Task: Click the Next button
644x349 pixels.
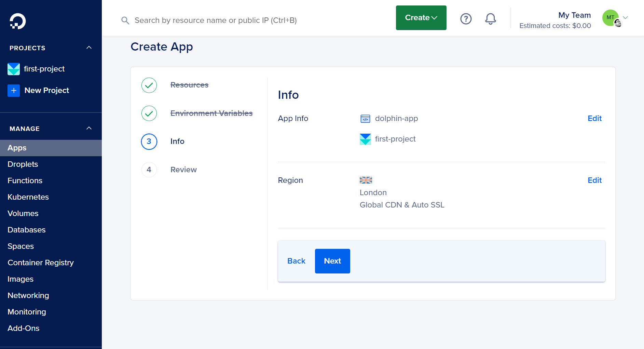Action: (332, 261)
